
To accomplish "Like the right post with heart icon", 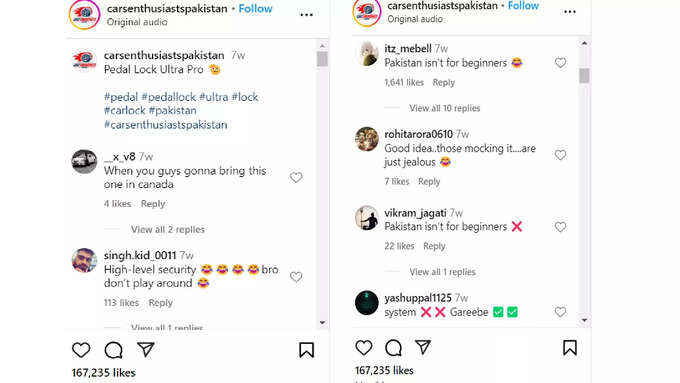I will tap(364, 348).
